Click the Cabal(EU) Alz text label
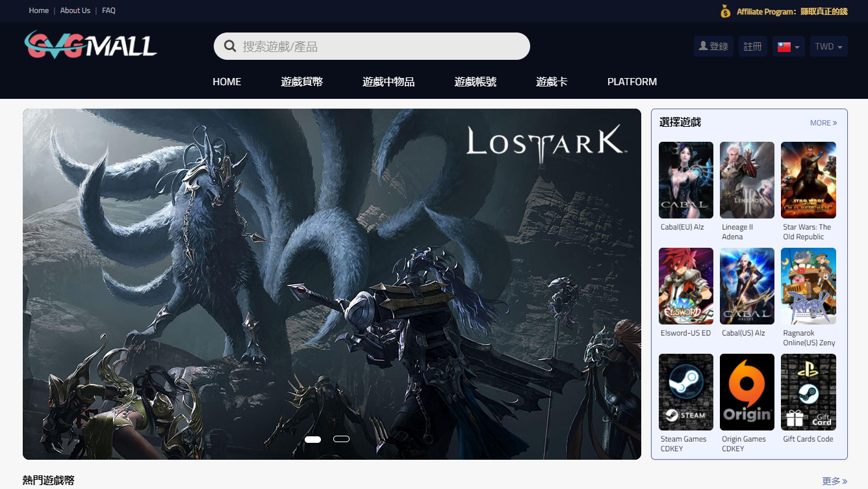 pyautogui.click(x=682, y=227)
